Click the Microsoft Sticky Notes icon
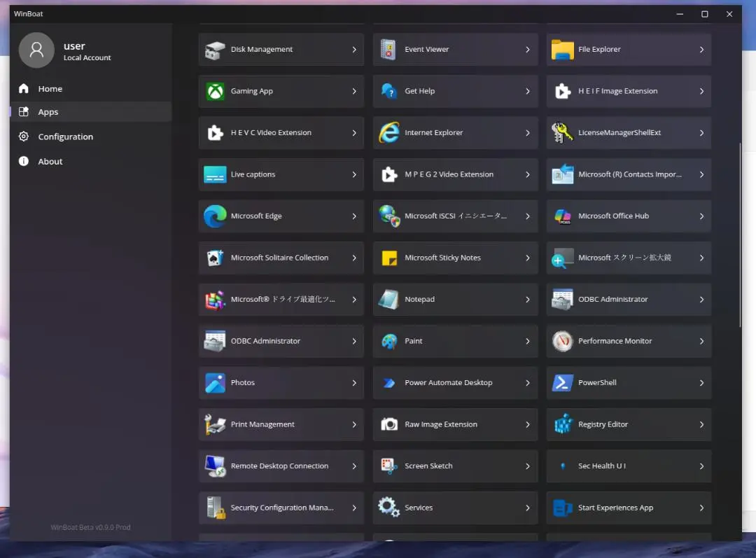Viewport: 756px width, 558px height. 388,258
